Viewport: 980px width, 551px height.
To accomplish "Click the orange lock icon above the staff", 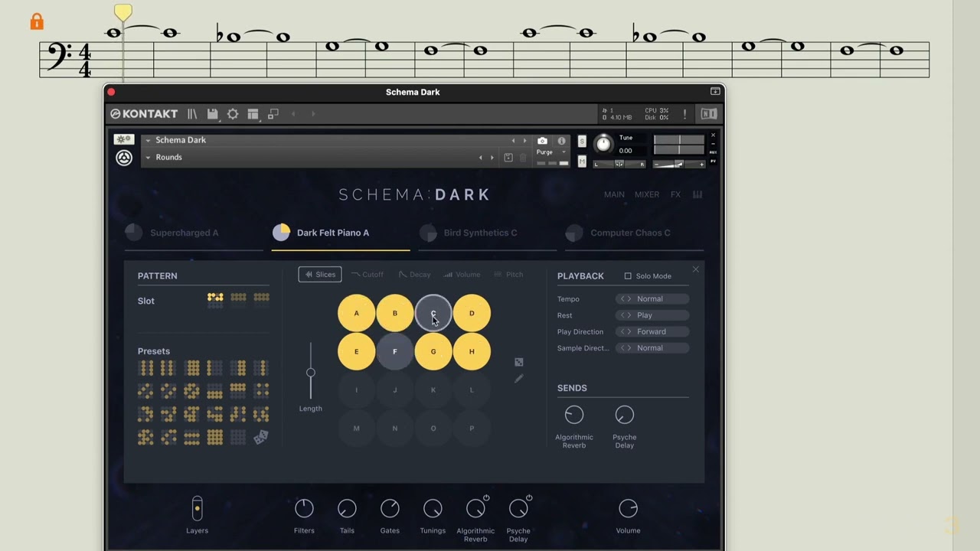I will (37, 21).
